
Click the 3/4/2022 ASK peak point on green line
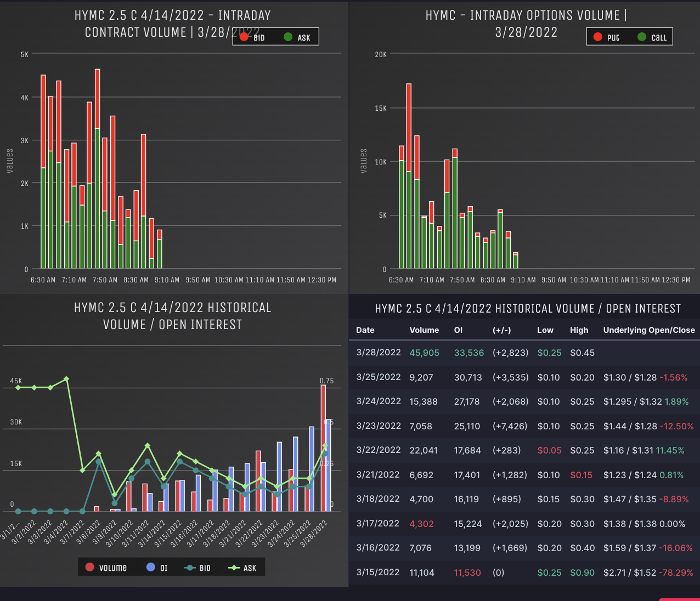tap(66, 379)
